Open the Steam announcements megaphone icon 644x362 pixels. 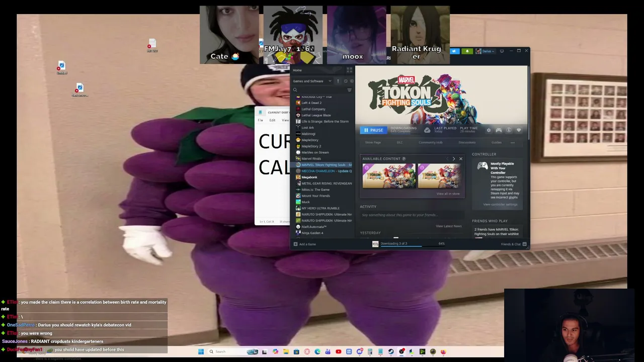454,51
